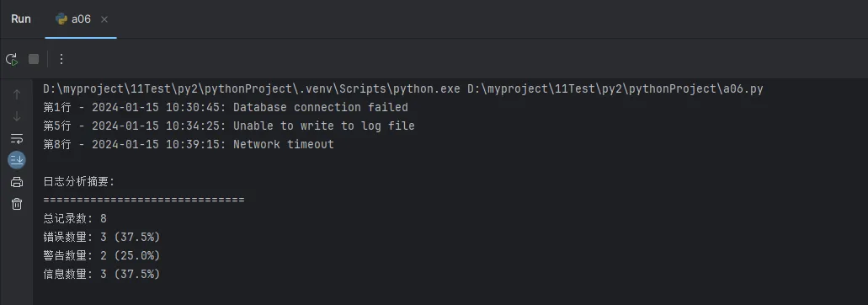Close the a06 tab
868x305 pixels.
[104, 19]
